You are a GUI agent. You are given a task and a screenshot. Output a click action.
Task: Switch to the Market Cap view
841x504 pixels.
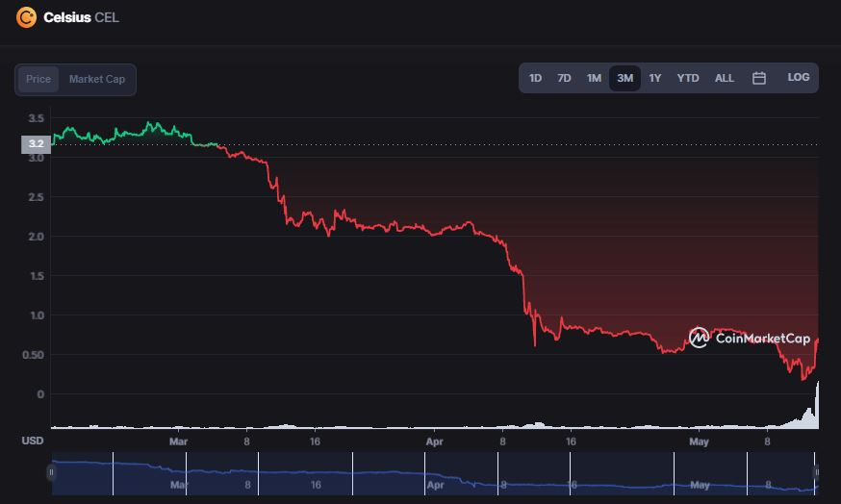point(97,80)
